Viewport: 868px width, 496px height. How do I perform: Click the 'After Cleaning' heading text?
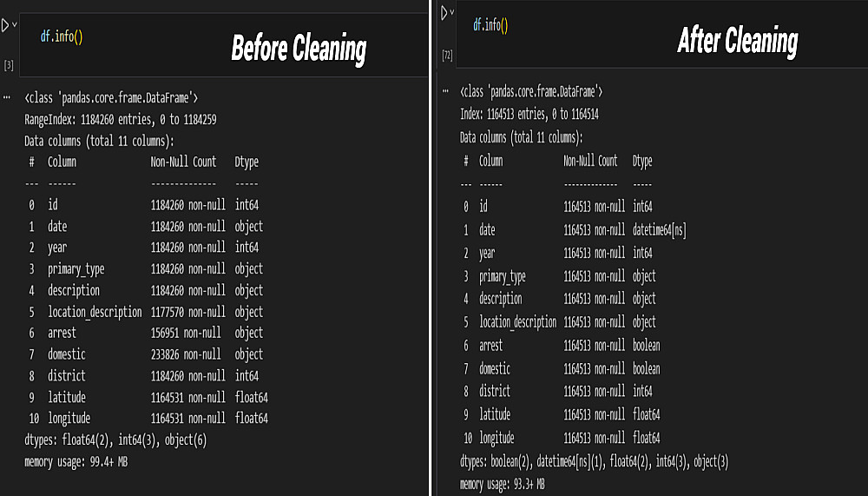737,40
